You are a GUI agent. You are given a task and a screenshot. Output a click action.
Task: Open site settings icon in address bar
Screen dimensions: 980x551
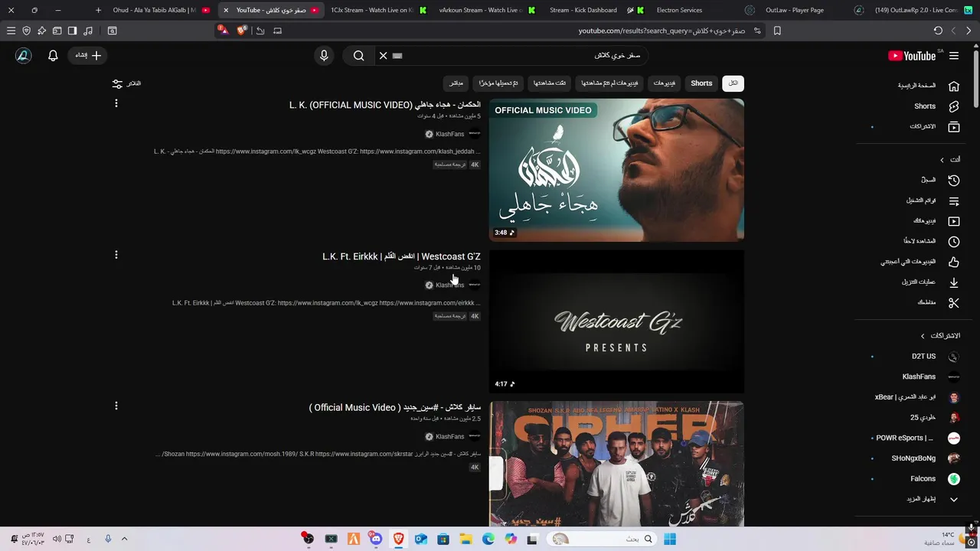pos(757,31)
